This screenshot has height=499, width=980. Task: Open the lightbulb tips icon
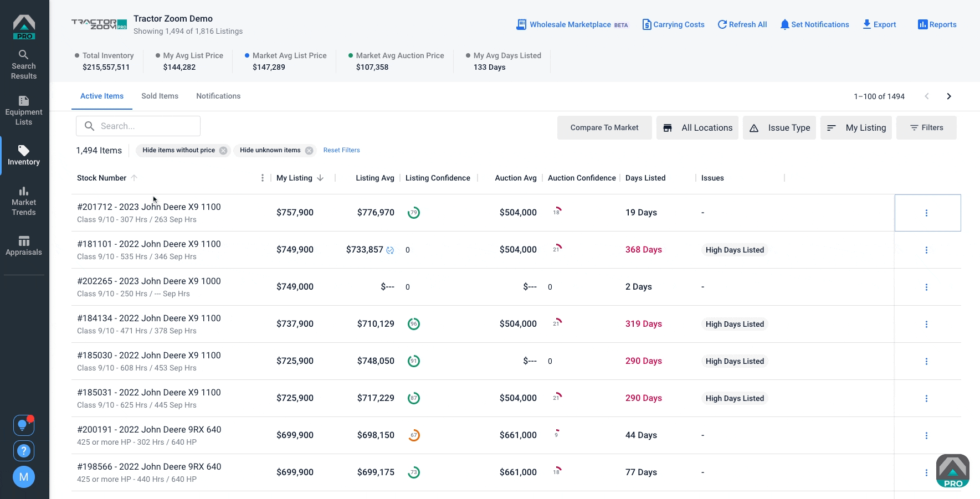[x=24, y=425]
